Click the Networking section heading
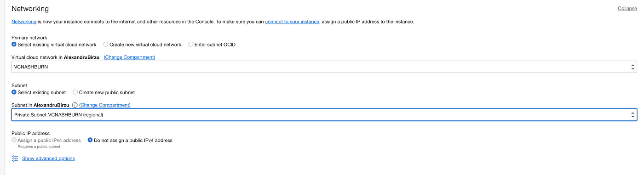644x175 pixels. coord(30,9)
